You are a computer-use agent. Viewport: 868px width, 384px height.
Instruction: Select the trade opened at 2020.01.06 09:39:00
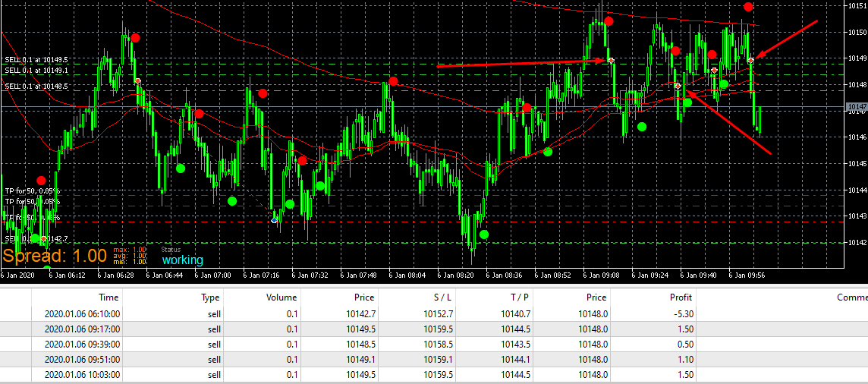pos(434,345)
